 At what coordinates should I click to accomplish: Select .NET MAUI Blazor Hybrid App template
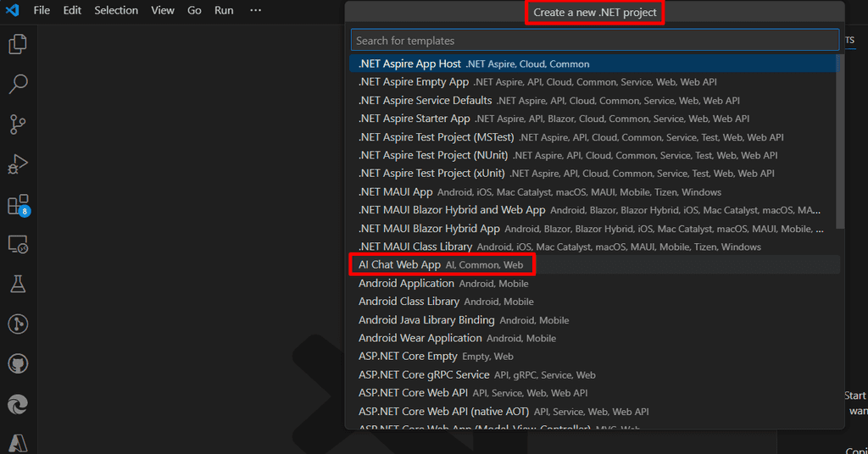coord(594,229)
